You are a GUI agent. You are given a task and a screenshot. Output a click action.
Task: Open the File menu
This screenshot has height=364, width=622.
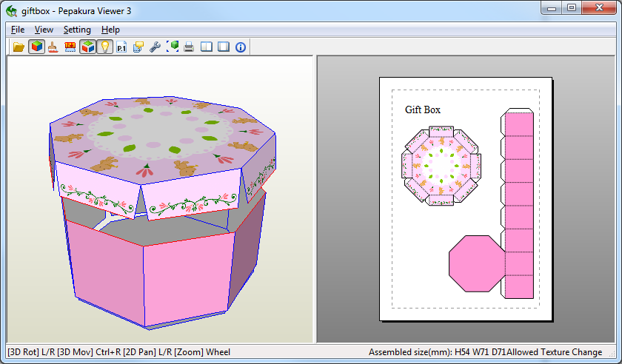point(18,30)
